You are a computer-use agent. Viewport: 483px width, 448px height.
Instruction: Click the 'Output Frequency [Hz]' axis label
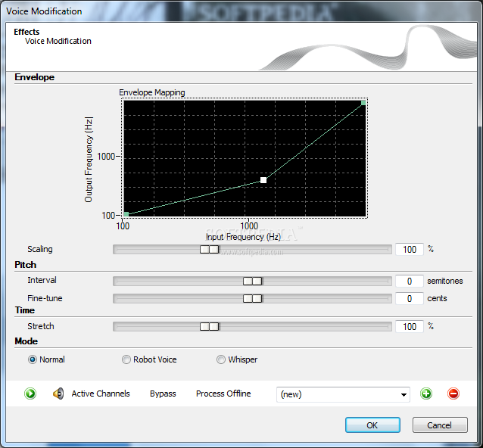(x=89, y=160)
